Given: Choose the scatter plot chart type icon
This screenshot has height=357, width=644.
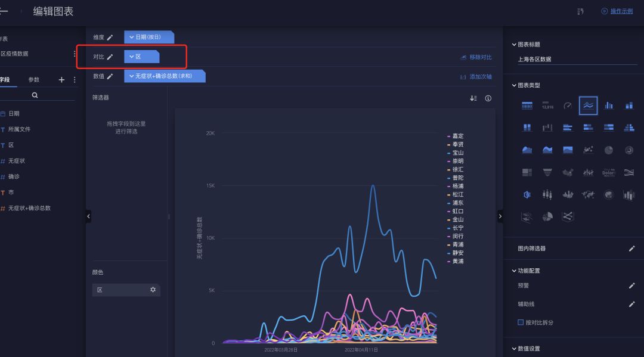Looking at the screenshot, I should tap(588, 150).
